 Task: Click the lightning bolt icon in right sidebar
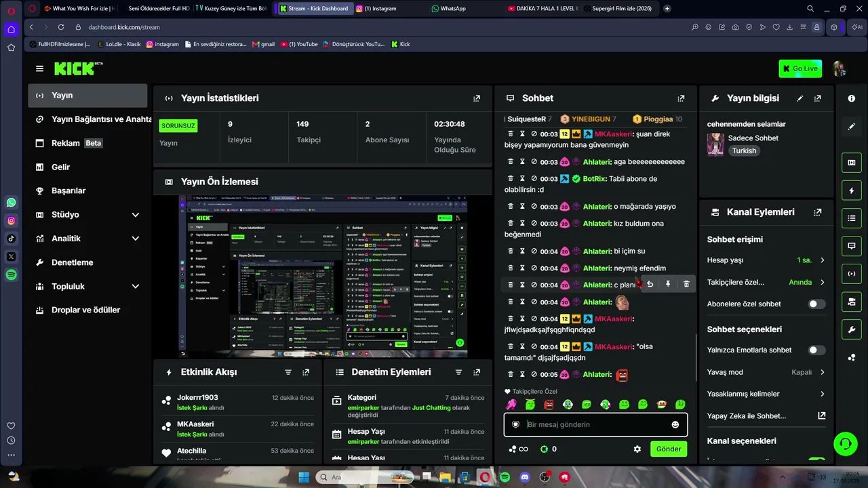(852, 190)
